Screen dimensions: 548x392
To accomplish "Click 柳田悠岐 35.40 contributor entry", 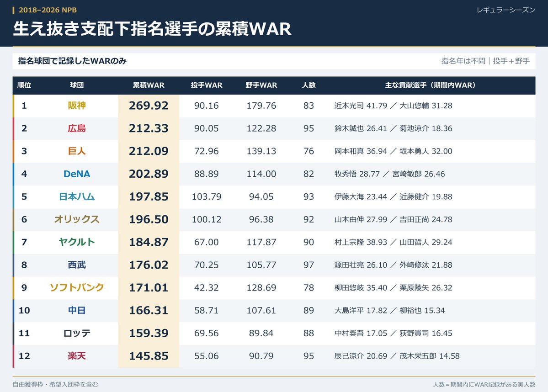I will click(361, 287).
